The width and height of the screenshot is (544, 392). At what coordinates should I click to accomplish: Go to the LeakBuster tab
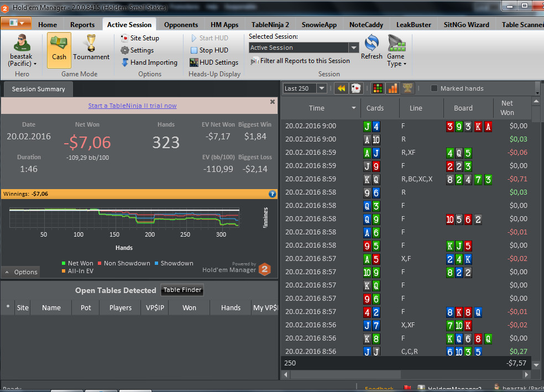point(414,25)
